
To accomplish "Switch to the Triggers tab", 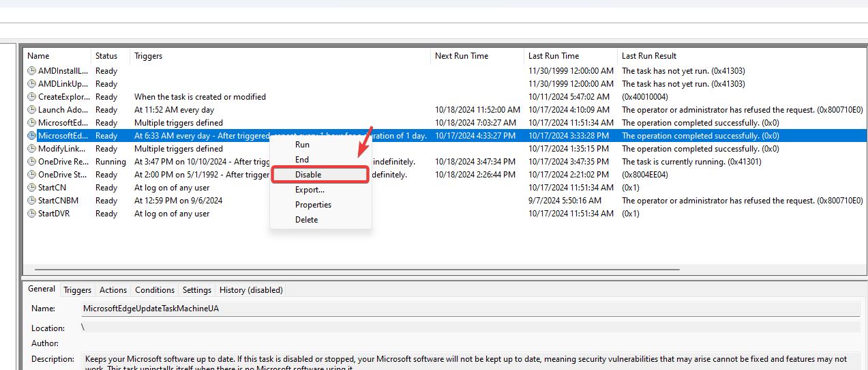I will point(78,290).
